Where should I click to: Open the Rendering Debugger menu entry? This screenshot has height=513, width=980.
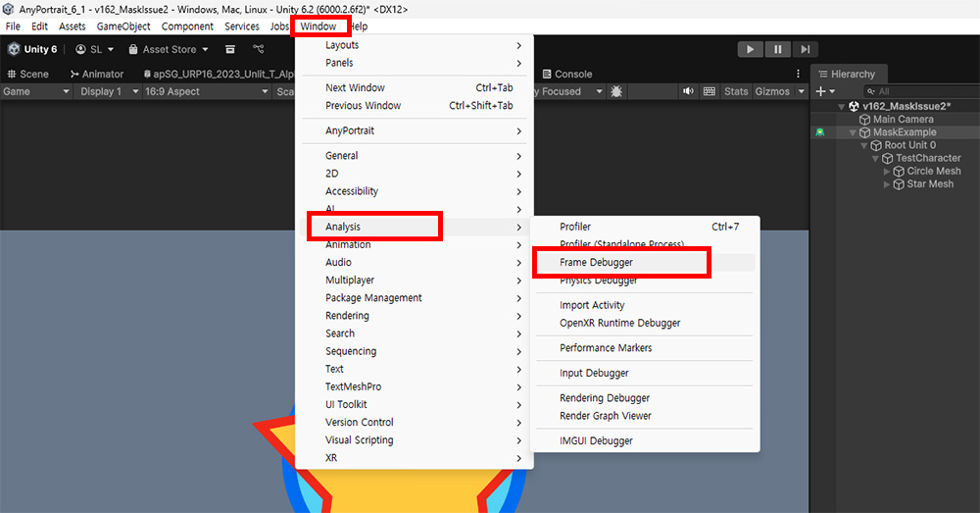tap(605, 398)
